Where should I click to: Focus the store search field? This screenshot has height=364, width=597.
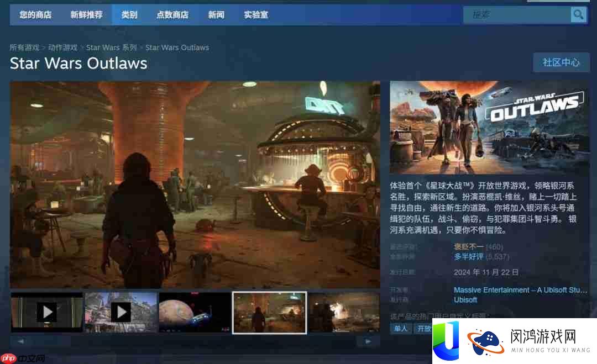pyautogui.click(x=517, y=15)
